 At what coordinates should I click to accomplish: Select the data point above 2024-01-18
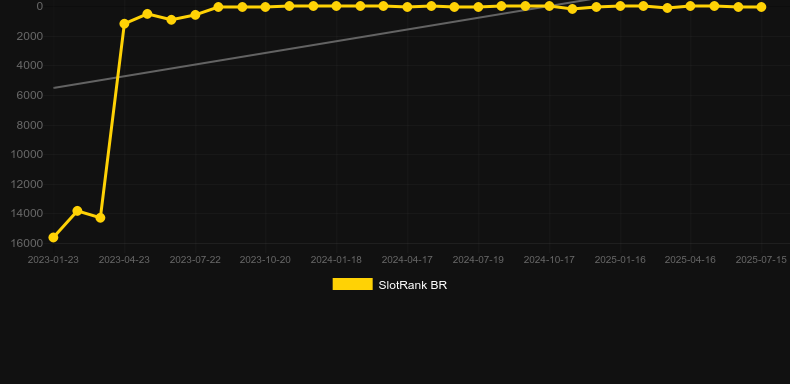point(337,6)
